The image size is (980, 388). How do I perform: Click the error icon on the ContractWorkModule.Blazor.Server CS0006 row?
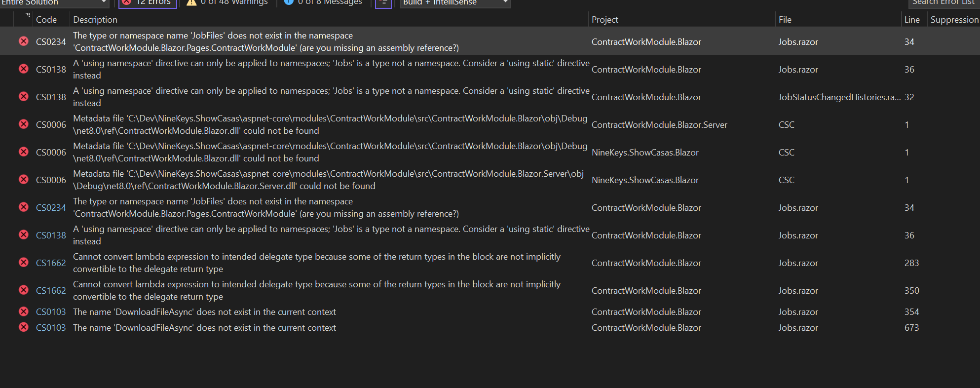click(x=23, y=124)
